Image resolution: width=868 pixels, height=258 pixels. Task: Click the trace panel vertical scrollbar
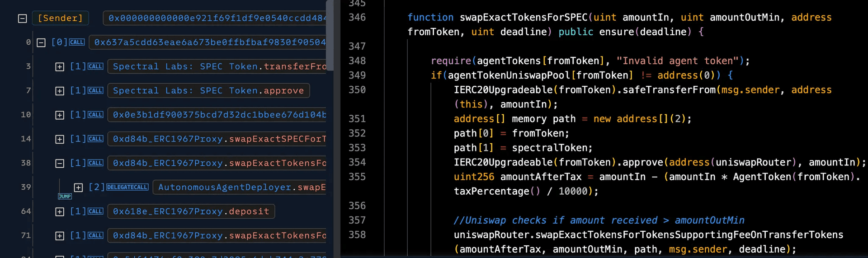pyautogui.click(x=330, y=36)
